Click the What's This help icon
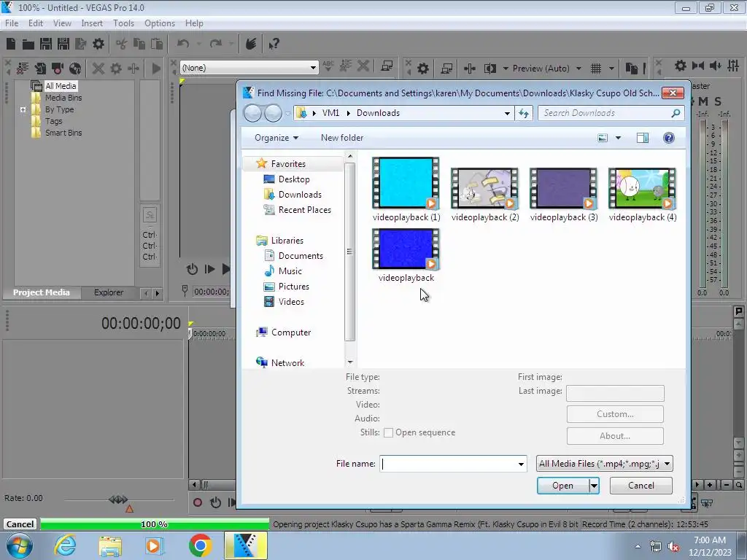The height and width of the screenshot is (560, 747). click(274, 44)
